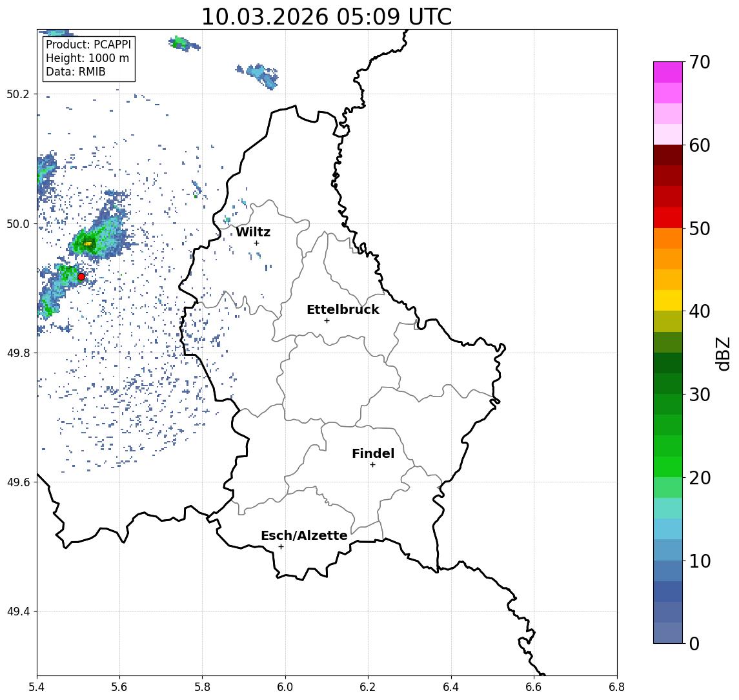Click the colorbar tick label 20

tap(700, 478)
